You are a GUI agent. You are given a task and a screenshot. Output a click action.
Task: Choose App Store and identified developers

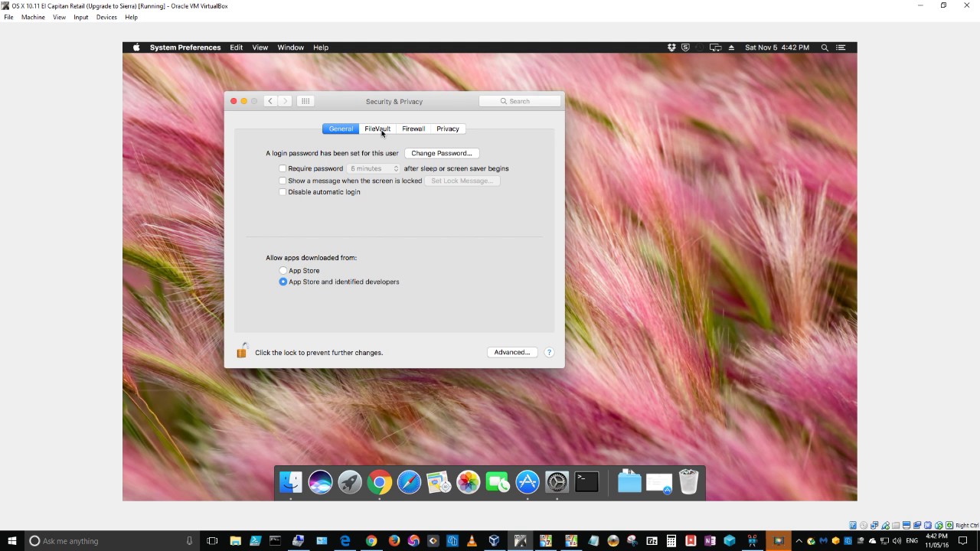tap(283, 282)
